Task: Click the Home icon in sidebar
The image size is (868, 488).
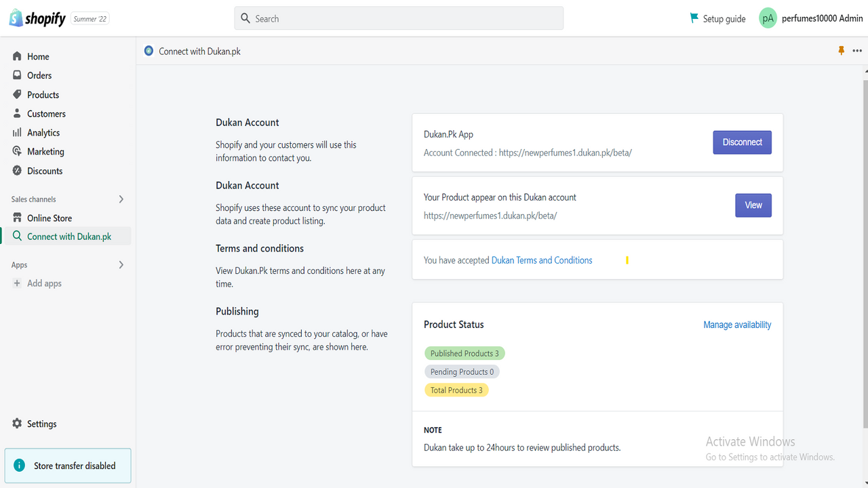Action: [17, 56]
